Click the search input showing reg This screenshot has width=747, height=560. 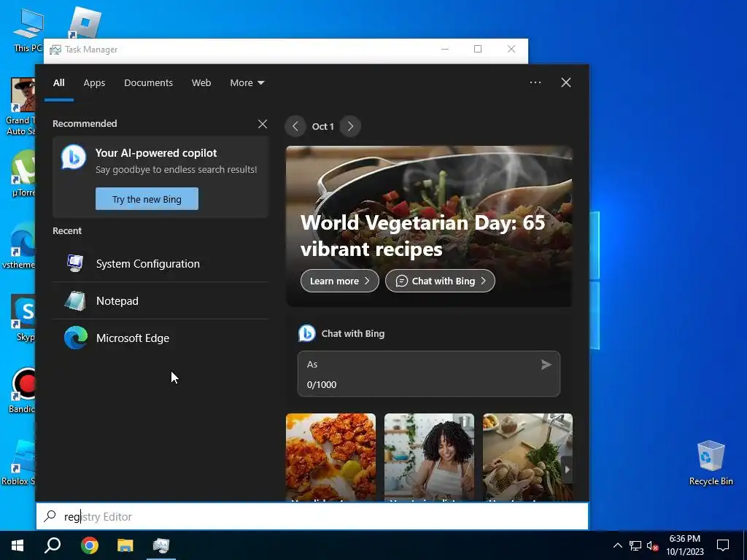312,516
